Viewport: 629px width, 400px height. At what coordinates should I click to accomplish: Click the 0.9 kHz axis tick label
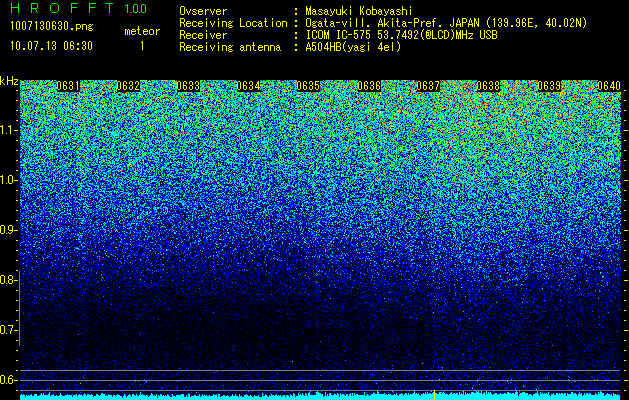click(x=8, y=230)
